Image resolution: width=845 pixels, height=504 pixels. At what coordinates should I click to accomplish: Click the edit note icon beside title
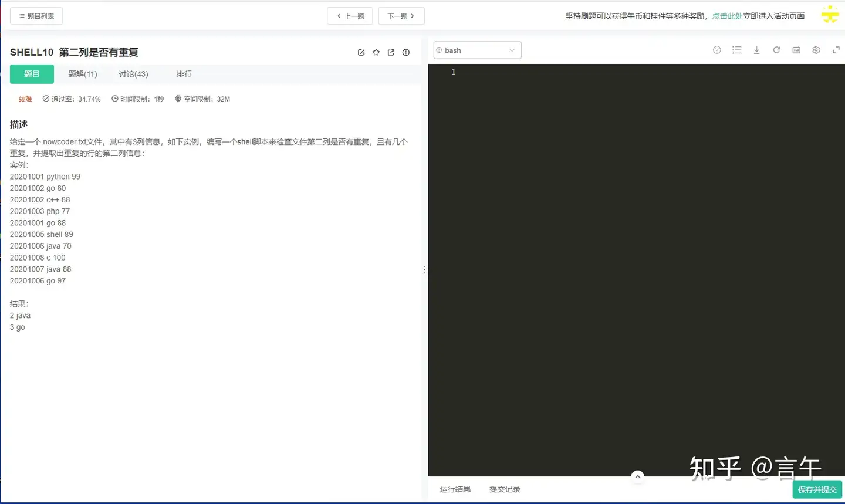pos(361,52)
